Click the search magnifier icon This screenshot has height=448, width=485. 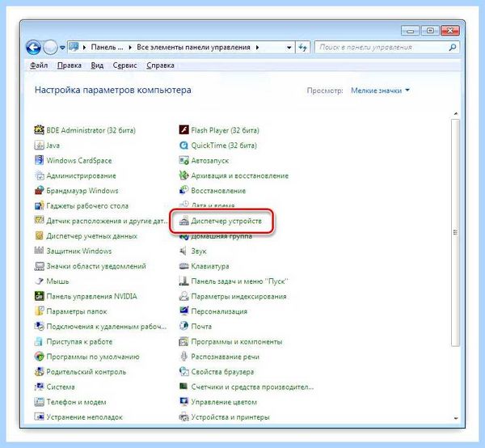(453, 48)
